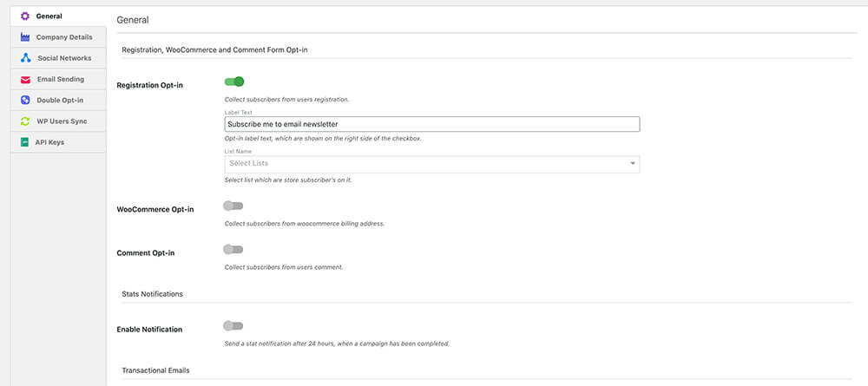
Task: Click the API Keys icon
Action: pos(25,142)
